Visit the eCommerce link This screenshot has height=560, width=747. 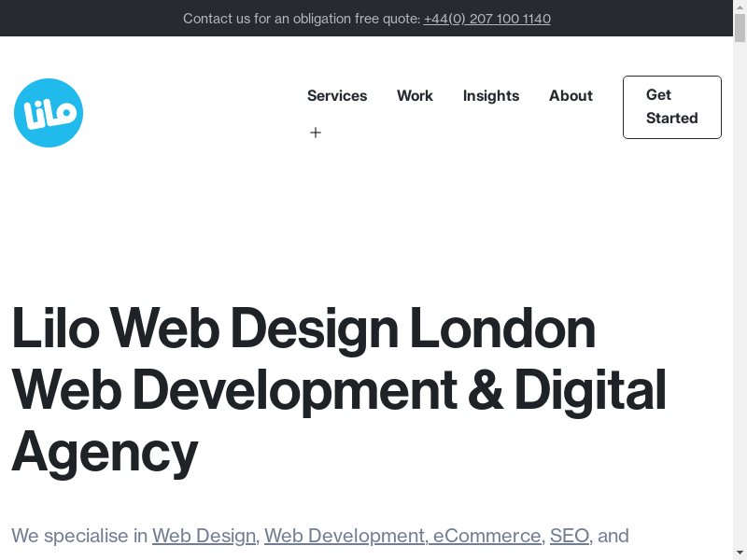coord(486,536)
